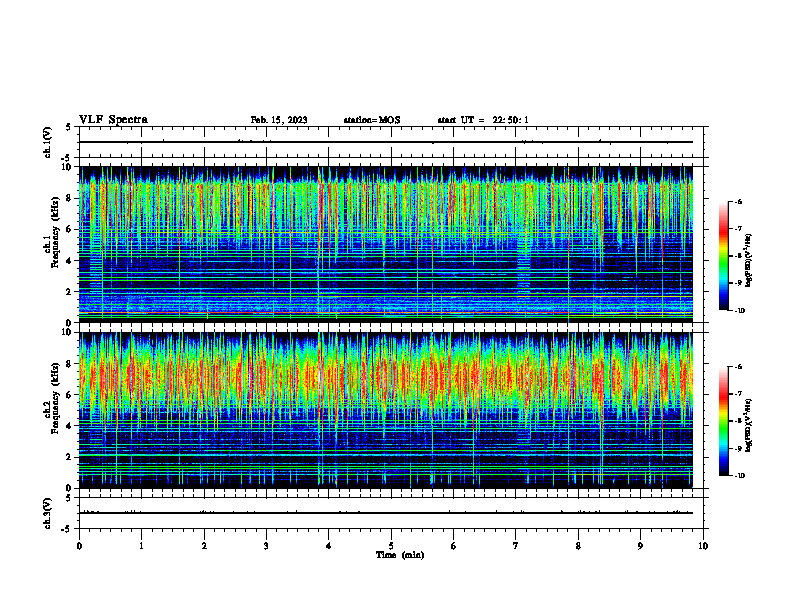792x612 pixels.
Task: Click the ch.2 spectrogram panel
Action: [386, 410]
